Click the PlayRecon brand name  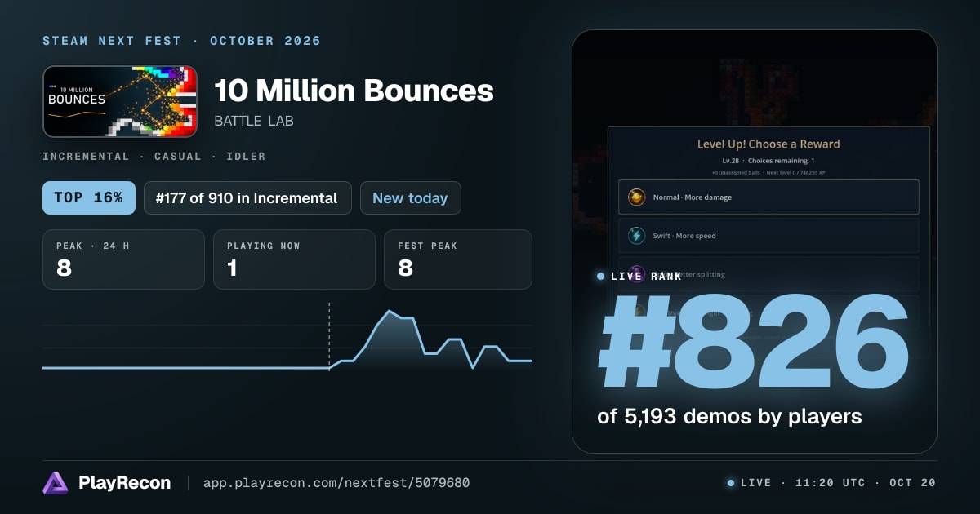tap(124, 483)
